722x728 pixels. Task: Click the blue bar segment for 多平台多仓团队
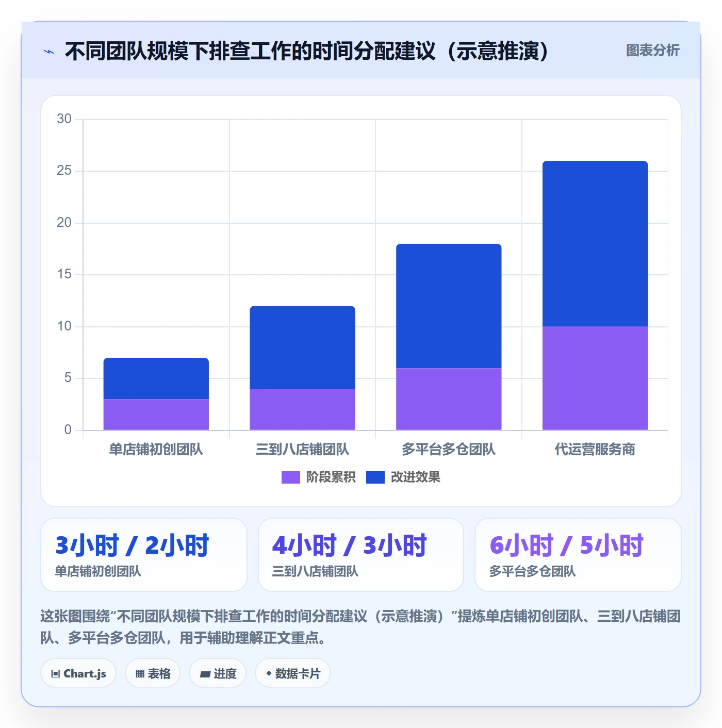coord(449,306)
